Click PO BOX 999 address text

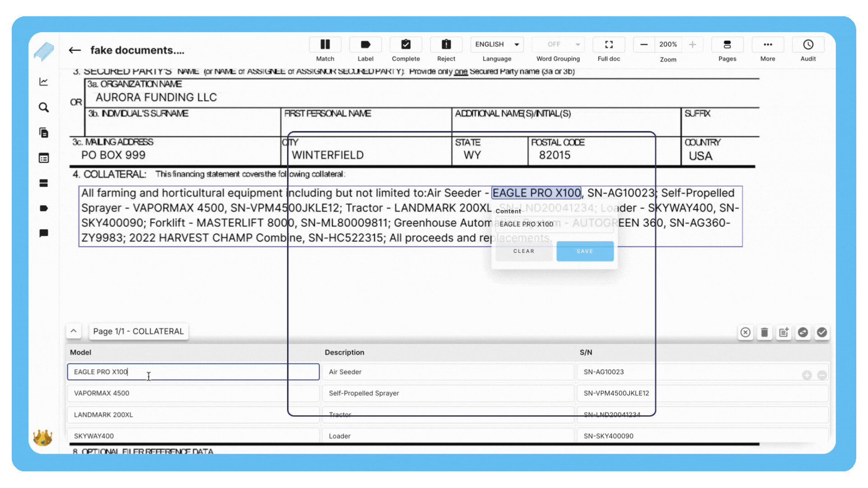(x=113, y=155)
